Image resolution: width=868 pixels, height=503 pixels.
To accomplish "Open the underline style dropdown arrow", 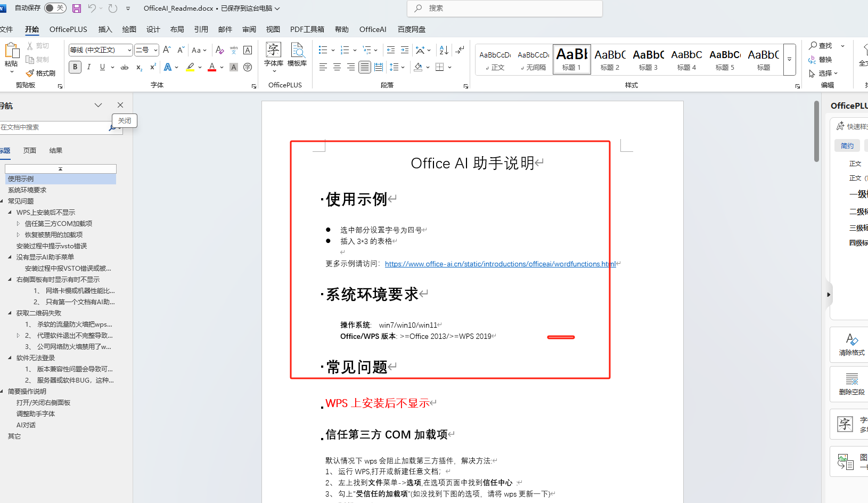I will click(113, 67).
